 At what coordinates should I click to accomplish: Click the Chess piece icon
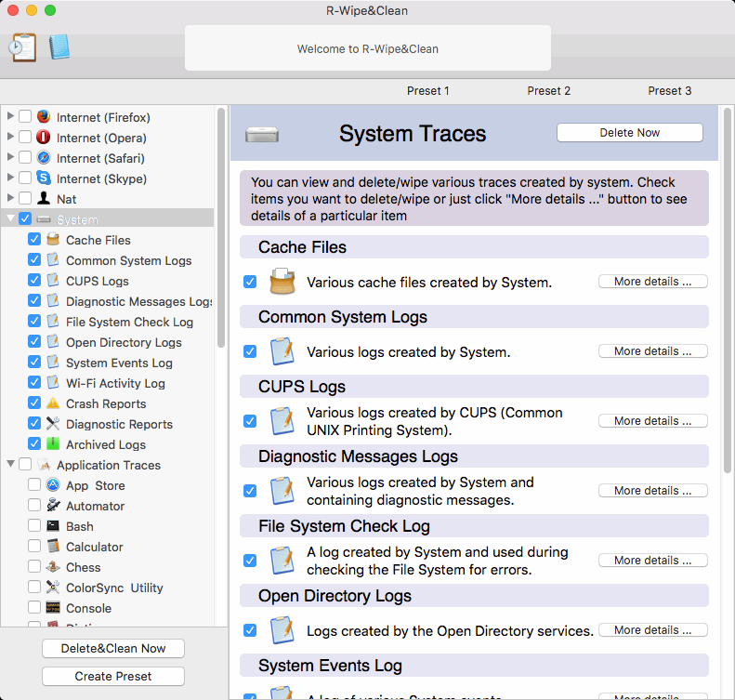pyautogui.click(x=53, y=566)
